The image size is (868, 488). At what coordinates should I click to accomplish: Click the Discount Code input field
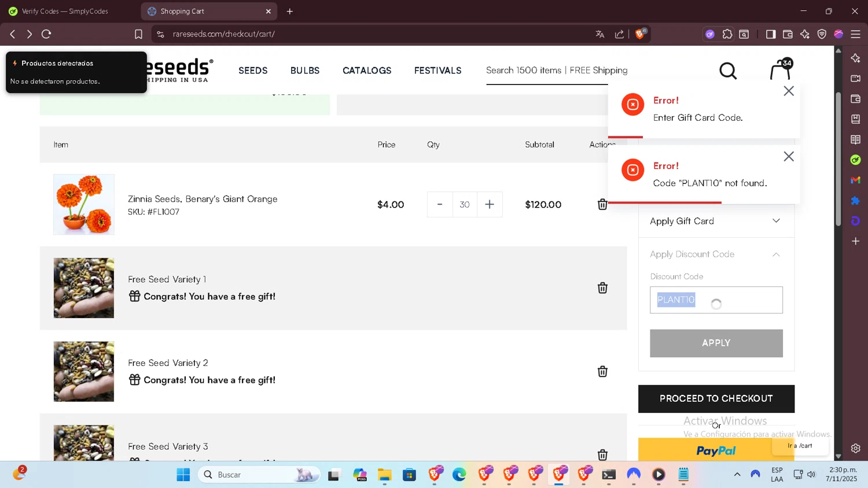click(716, 300)
